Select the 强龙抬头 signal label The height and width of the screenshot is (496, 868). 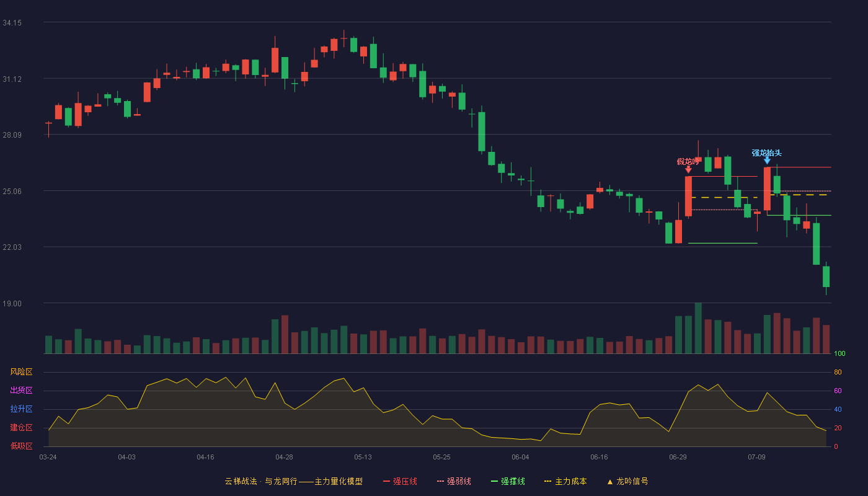[767, 153]
